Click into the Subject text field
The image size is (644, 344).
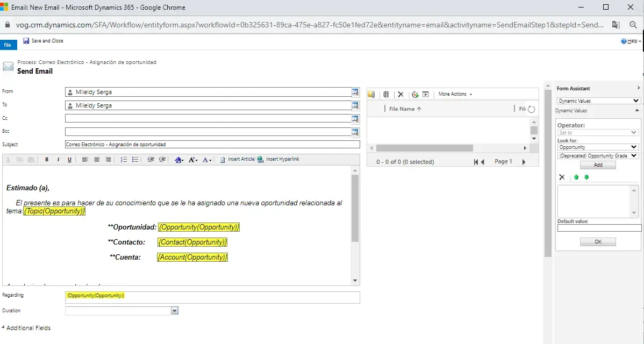tap(212, 145)
